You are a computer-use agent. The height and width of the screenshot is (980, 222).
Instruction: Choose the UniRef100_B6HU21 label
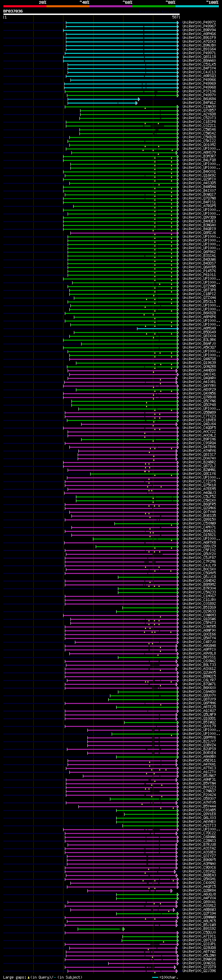coord(199,531)
